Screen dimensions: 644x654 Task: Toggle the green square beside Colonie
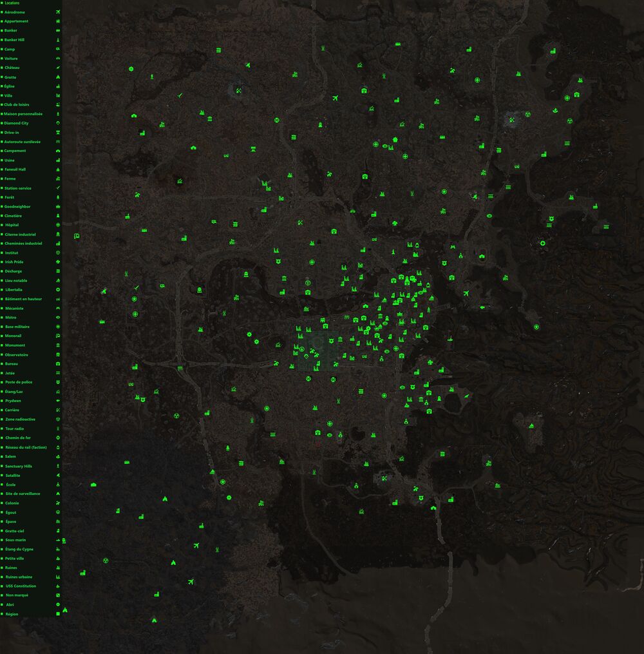pyautogui.click(x=2, y=503)
